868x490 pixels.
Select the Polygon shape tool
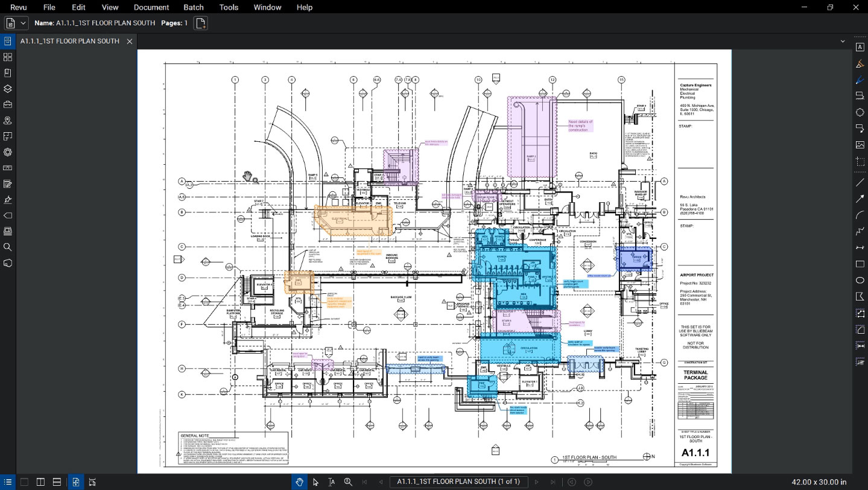click(860, 296)
